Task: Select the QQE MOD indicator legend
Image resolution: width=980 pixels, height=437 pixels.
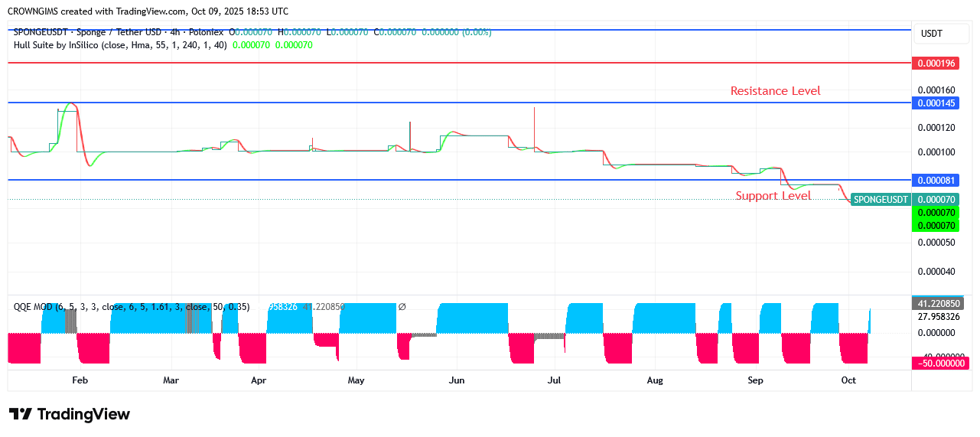Action: pyautogui.click(x=34, y=307)
